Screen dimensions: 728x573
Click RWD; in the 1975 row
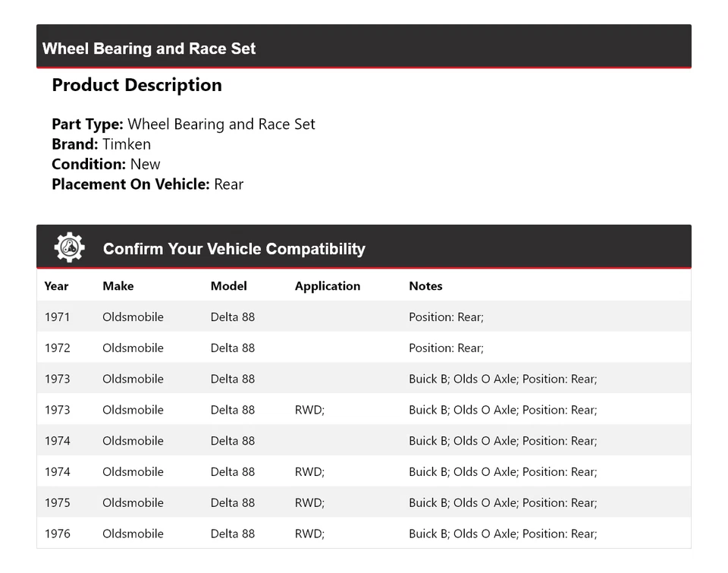[x=309, y=502]
